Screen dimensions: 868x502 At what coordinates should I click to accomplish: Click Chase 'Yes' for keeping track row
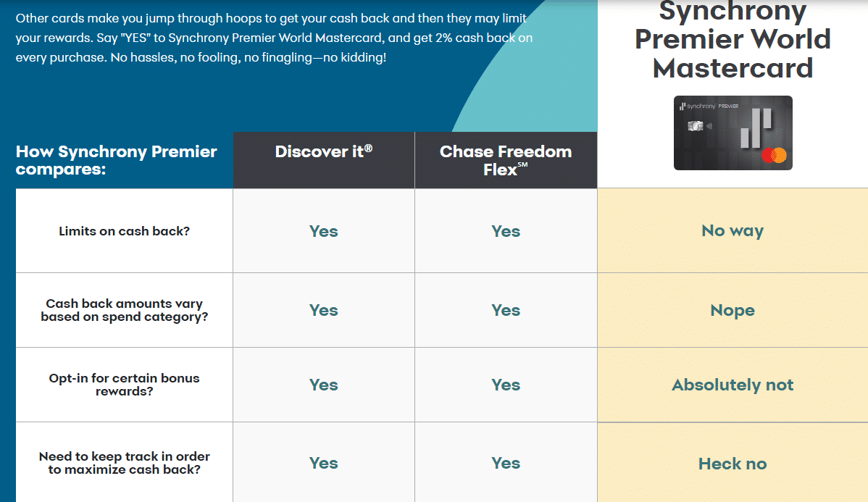[x=506, y=463]
